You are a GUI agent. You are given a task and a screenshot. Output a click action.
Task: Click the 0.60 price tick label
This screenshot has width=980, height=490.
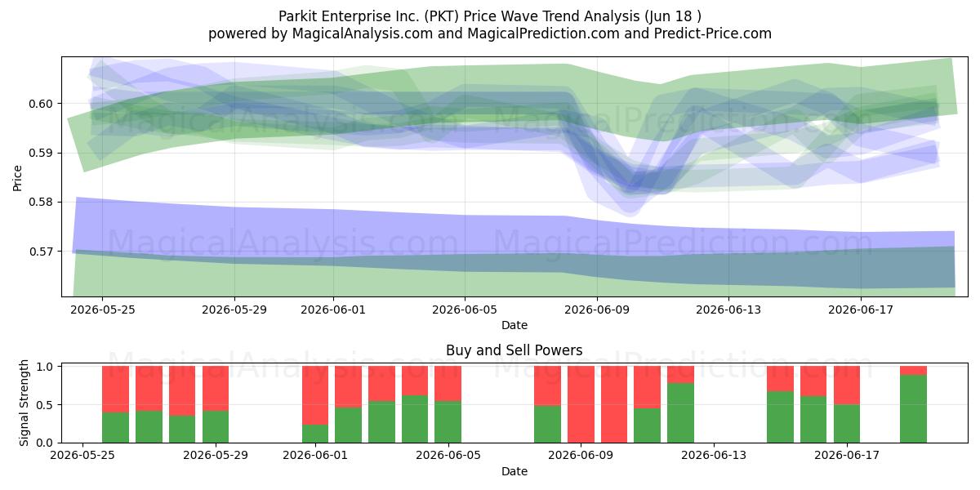coord(42,104)
